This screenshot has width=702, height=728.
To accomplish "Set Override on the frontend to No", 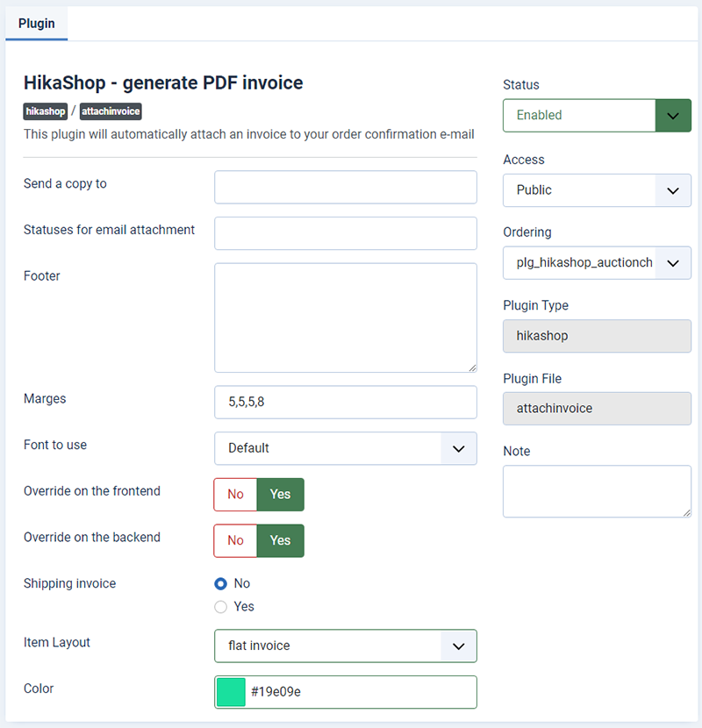I will tap(235, 495).
